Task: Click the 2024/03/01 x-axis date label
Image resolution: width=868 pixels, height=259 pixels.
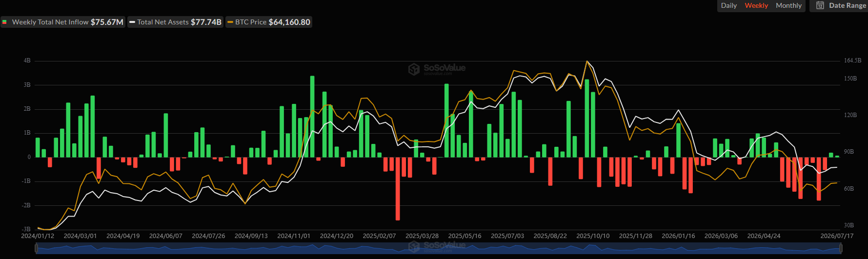Action: pyautogui.click(x=80, y=236)
